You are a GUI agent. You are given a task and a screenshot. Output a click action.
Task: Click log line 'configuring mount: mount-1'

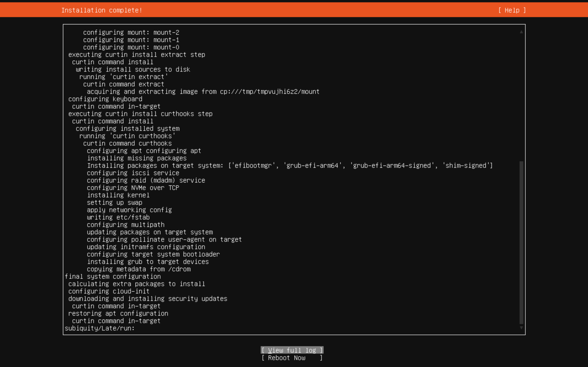pyautogui.click(x=131, y=40)
